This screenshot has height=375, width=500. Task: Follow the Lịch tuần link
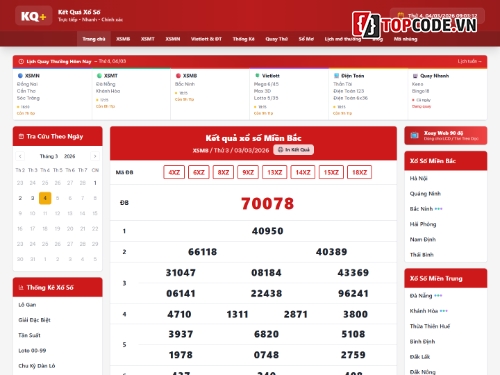469,61
